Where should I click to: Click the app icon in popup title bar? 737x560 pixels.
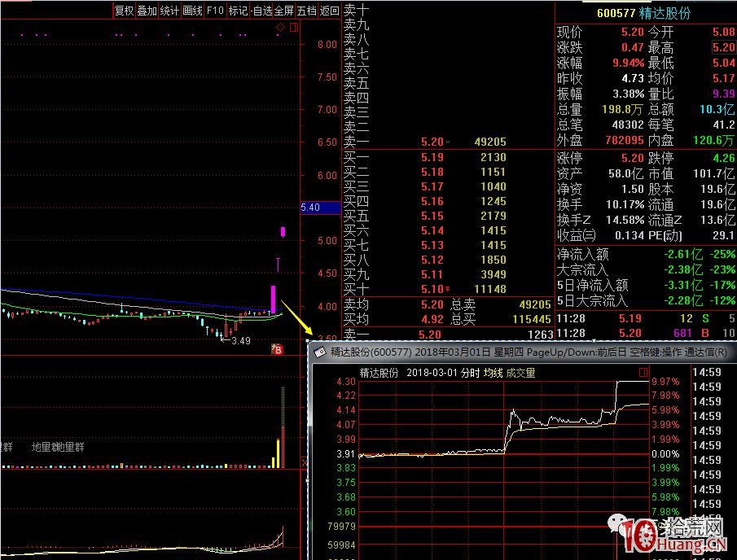click(x=321, y=352)
